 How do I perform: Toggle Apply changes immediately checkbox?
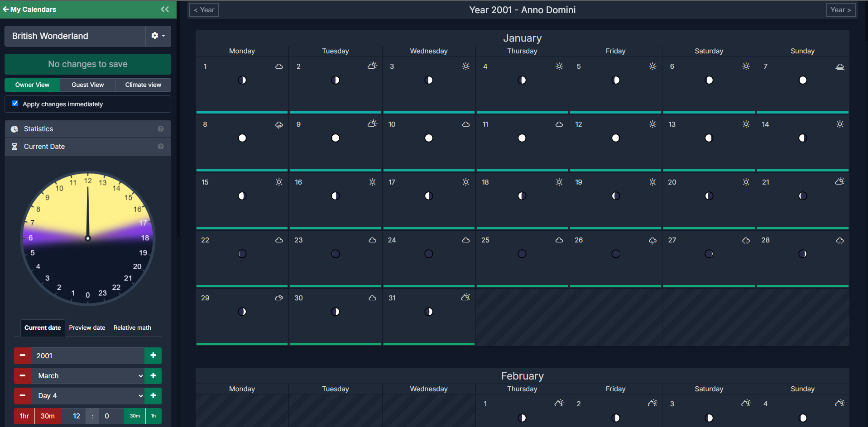[15, 104]
